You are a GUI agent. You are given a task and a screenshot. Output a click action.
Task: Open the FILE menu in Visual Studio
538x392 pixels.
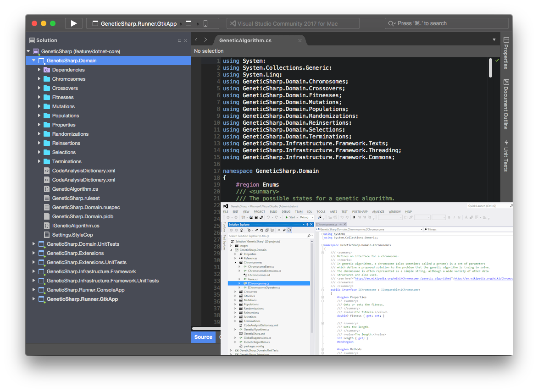[226, 212]
